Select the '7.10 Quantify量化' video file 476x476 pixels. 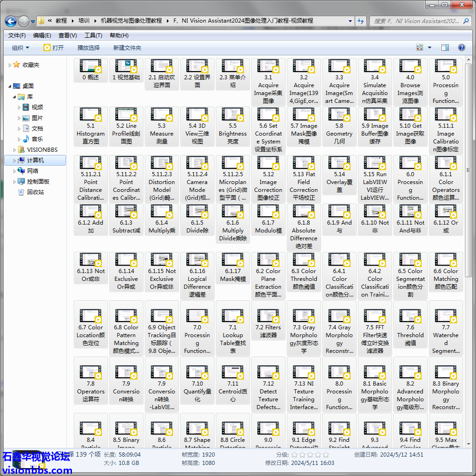tap(197, 381)
